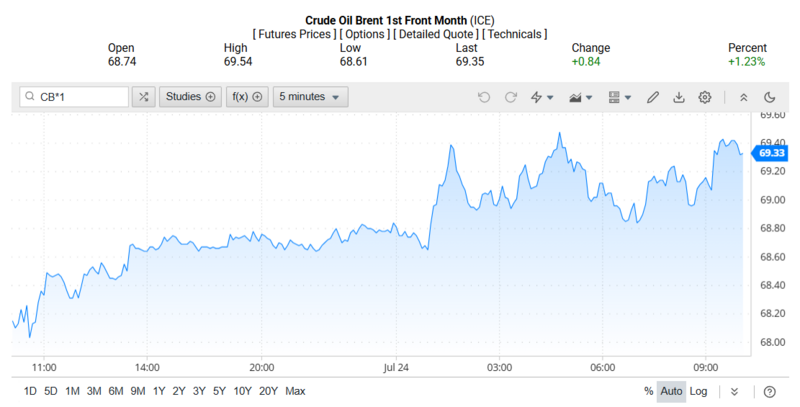Select the 1Y time range
This screenshot has width=800, height=407.
[x=159, y=391]
